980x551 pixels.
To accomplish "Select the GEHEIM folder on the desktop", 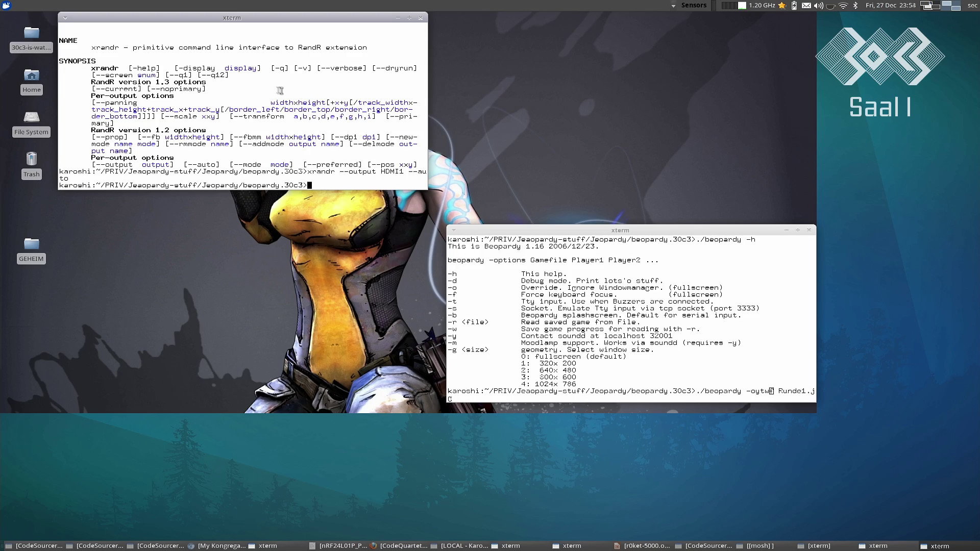I will [x=31, y=250].
